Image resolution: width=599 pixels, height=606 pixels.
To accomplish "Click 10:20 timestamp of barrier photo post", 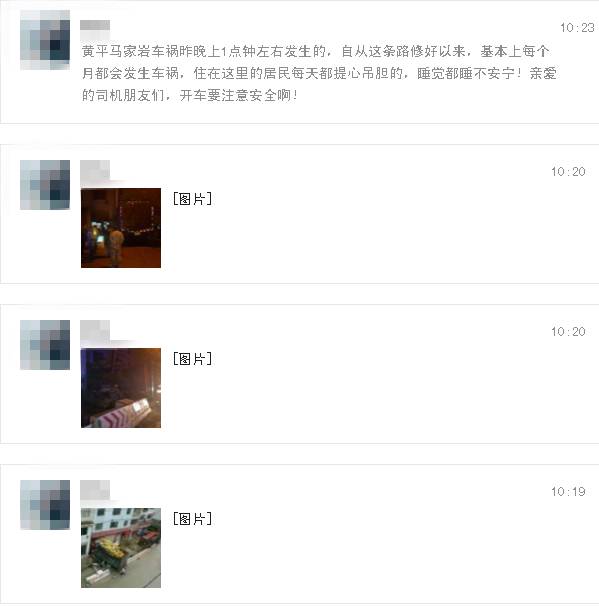I will click(568, 332).
